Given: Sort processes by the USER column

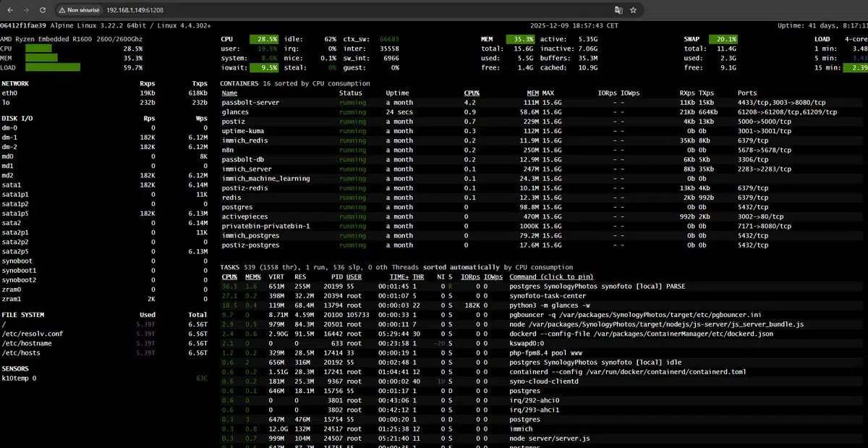Looking at the screenshot, I should point(354,276).
